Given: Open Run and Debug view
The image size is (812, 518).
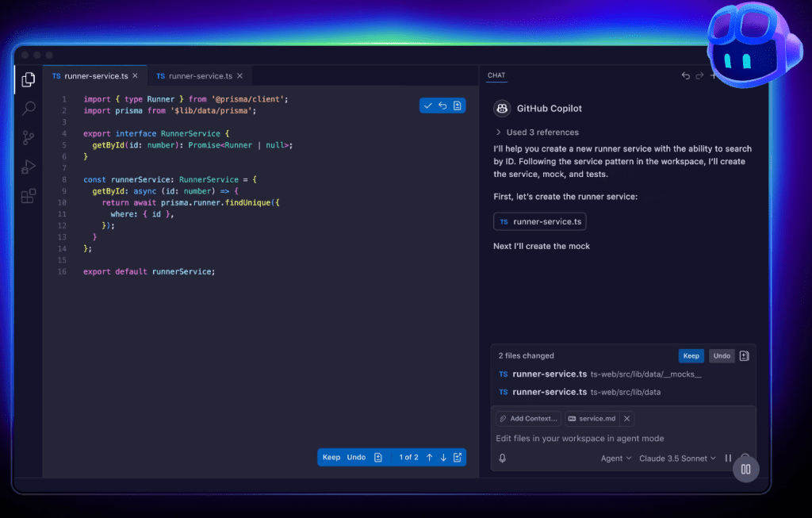Looking at the screenshot, I should pos(29,167).
